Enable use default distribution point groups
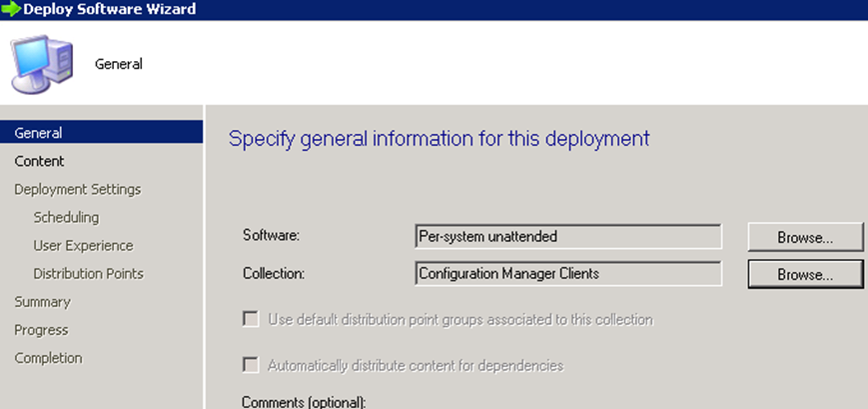 click(251, 320)
